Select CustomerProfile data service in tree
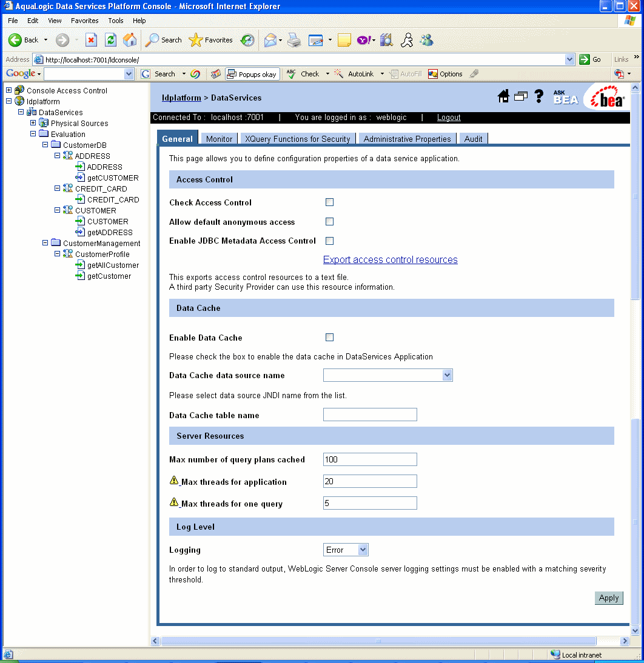This screenshot has height=663, width=644. tap(102, 254)
